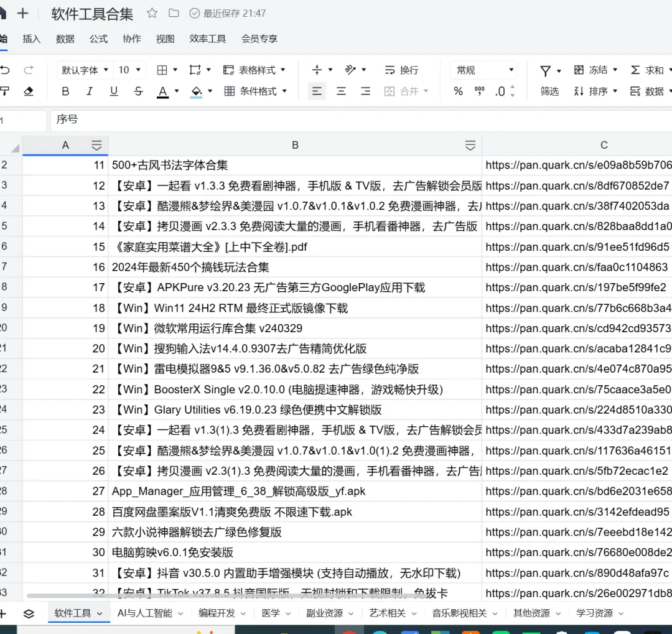Open the 效率工具 menu
672x634 pixels.
click(208, 39)
